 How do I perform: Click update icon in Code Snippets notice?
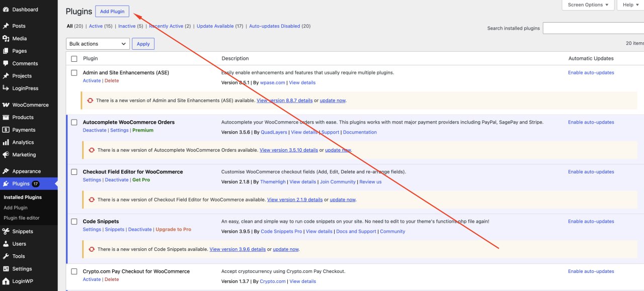pyautogui.click(x=92, y=249)
